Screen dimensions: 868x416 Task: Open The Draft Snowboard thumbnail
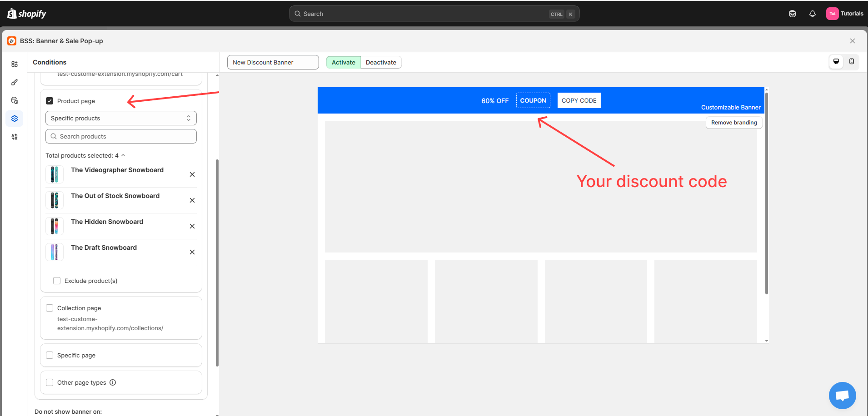point(55,252)
